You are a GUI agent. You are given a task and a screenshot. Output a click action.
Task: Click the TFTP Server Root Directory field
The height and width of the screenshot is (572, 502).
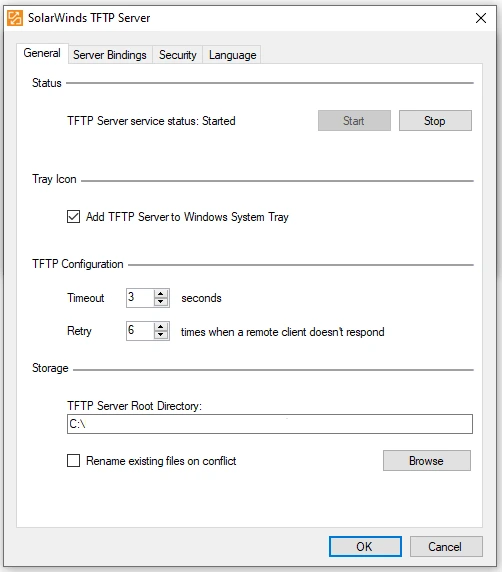pos(270,424)
